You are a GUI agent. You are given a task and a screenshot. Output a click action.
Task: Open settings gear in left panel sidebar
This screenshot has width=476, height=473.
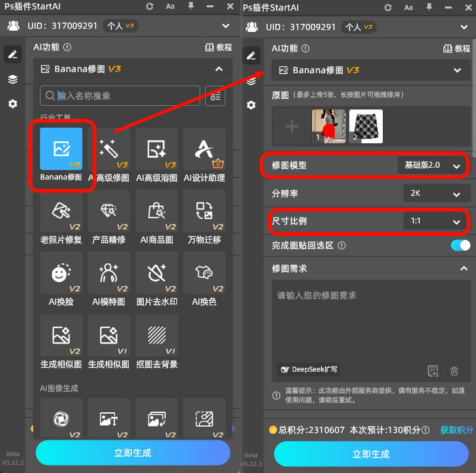pos(13,104)
